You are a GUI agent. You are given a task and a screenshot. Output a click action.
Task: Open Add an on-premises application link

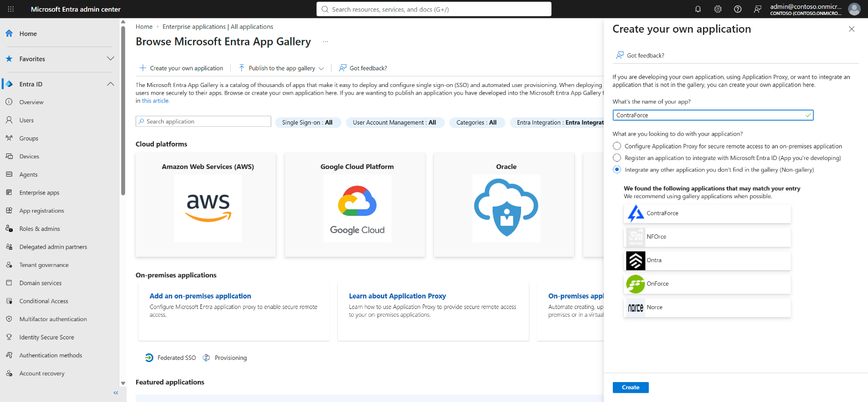(200, 296)
